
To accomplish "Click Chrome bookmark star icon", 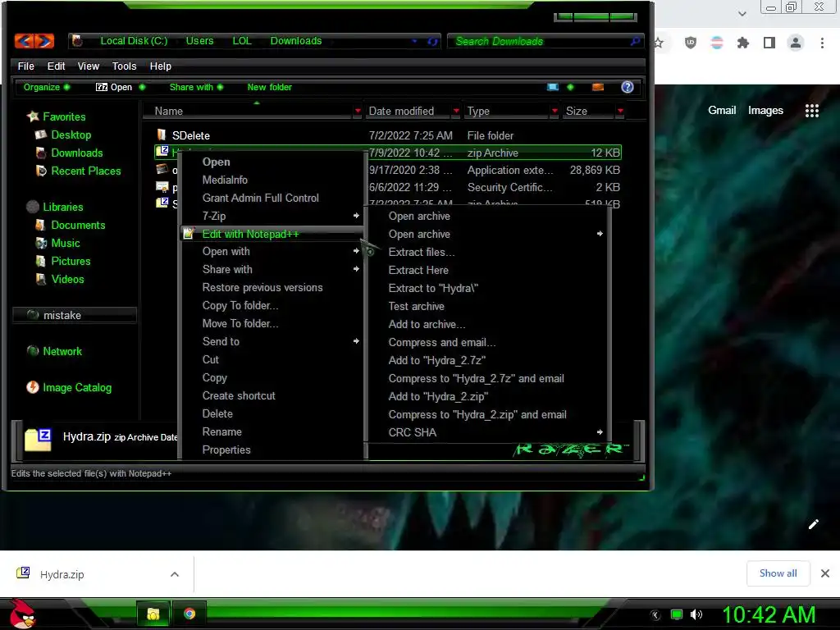I will pyautogui.click(x=659, y=43).
